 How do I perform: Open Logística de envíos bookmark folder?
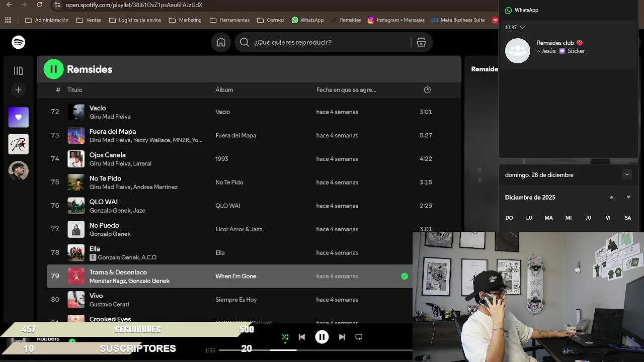tap(135, 20)
